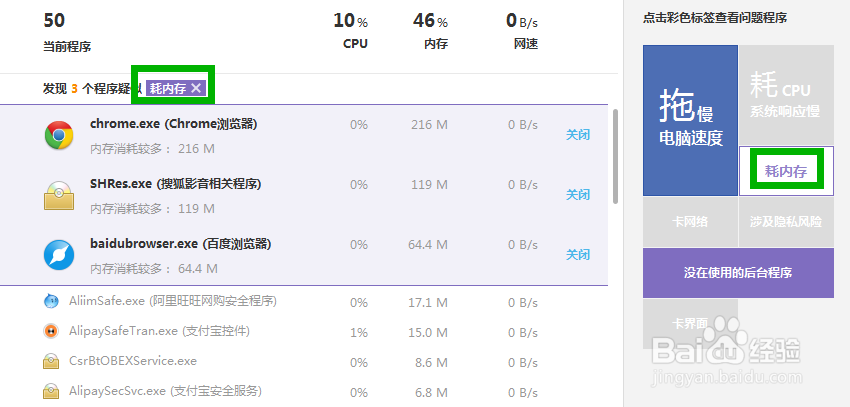Click the CsrBtOBEXService.exe icon
The width and height of the screenshot is (850, 407).
(51, 361)
